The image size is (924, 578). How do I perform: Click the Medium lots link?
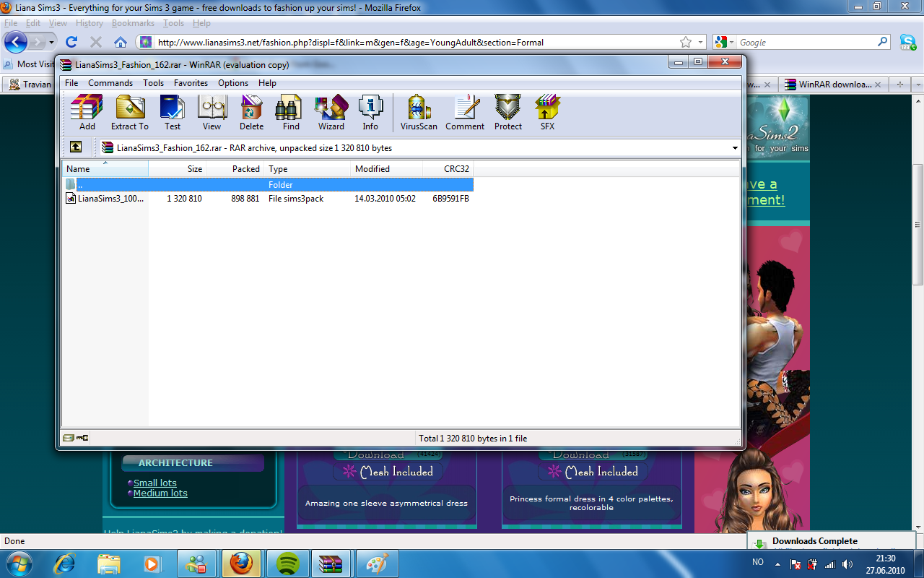[160, 493]
